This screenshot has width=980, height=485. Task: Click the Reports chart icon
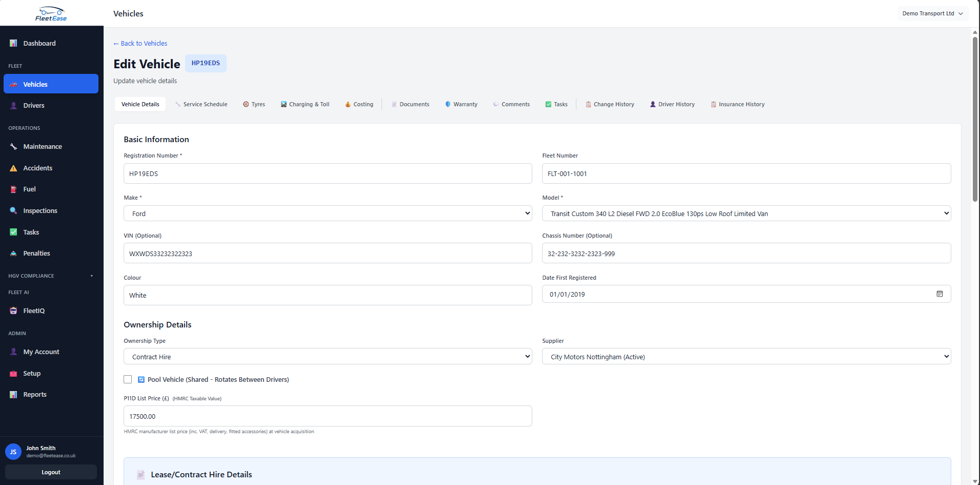[x=13, y=395]
